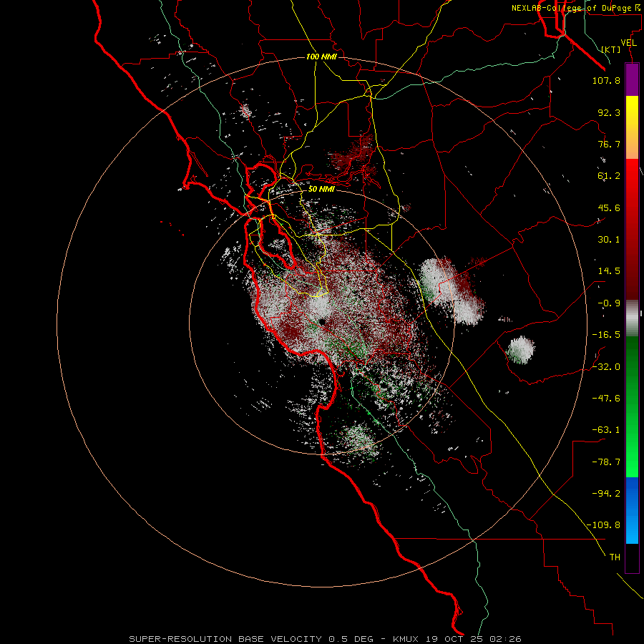Select the 45.6 legend value
This screenshot has width=644, height=644.
609,208
